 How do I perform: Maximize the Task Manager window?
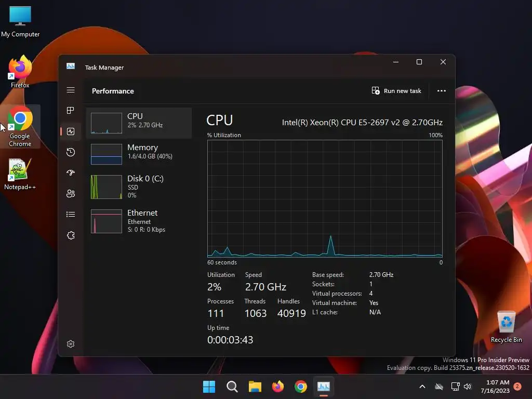click(x=419, y=62)
